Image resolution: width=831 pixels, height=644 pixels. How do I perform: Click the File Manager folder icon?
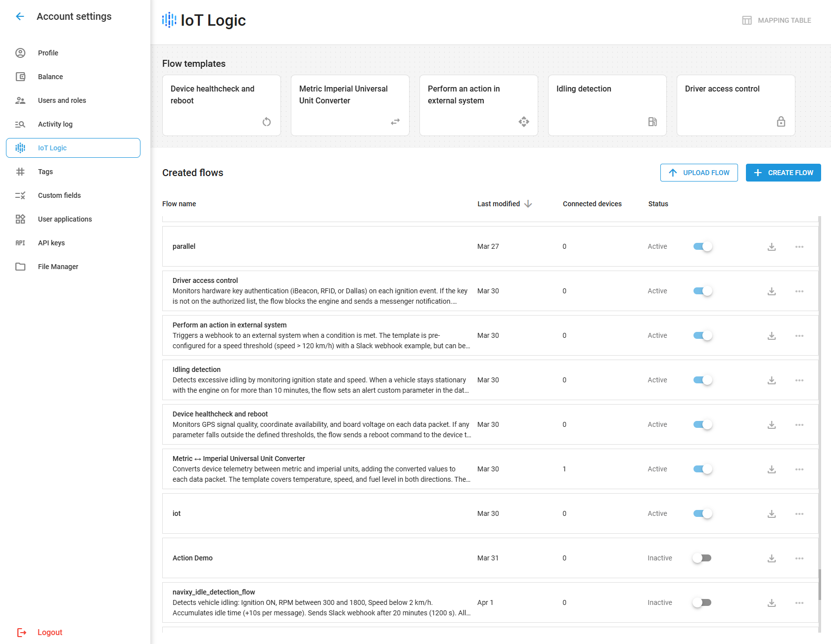click(20, 267)
